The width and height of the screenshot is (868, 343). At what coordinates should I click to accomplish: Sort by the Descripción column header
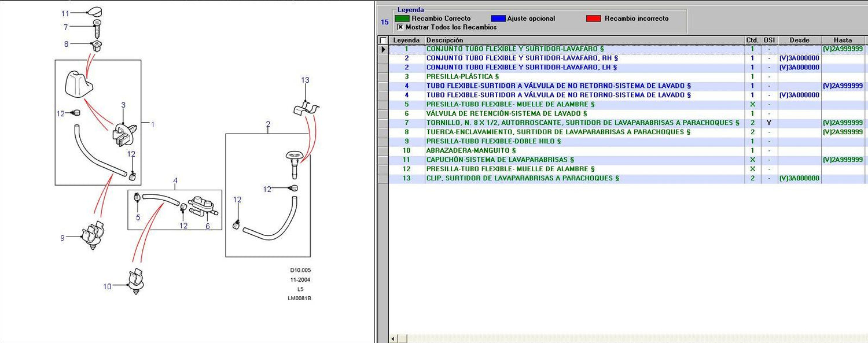point(584,40)
